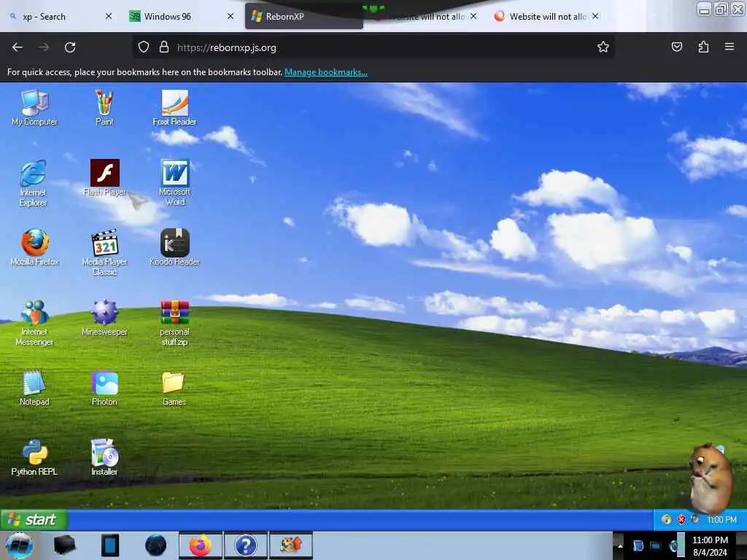Viewport: 747px width, 560px height.
Task: Open Foxit Reader desktop icon
Action: click(174, 108)
